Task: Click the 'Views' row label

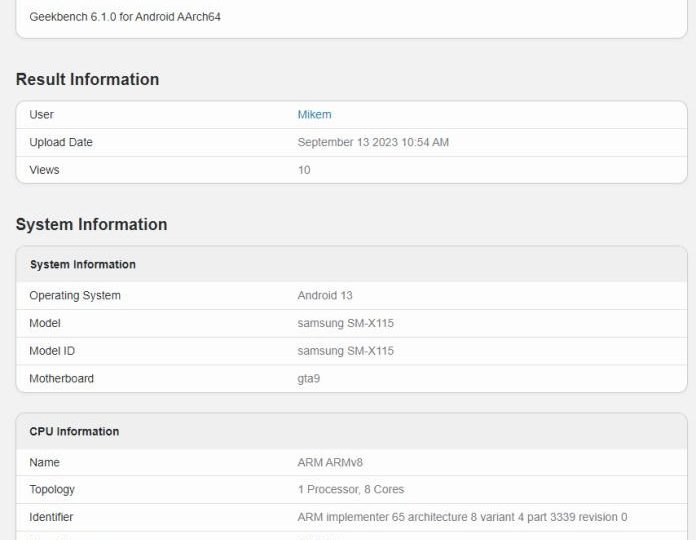Action: 44,170
